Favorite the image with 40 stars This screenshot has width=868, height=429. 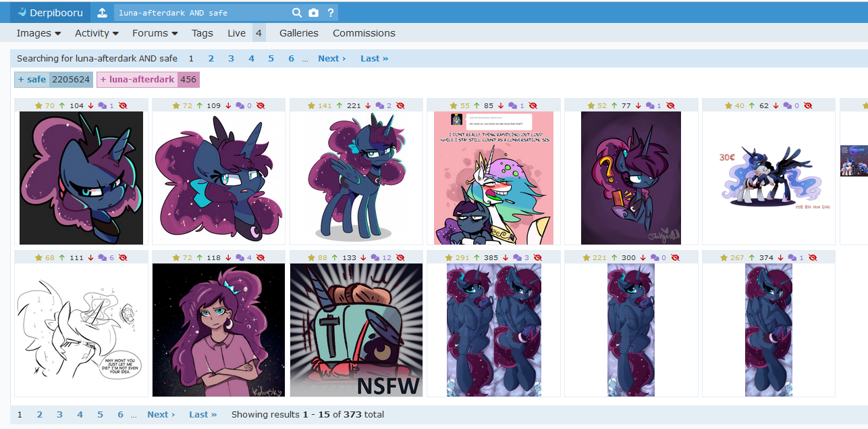(729, 106)
